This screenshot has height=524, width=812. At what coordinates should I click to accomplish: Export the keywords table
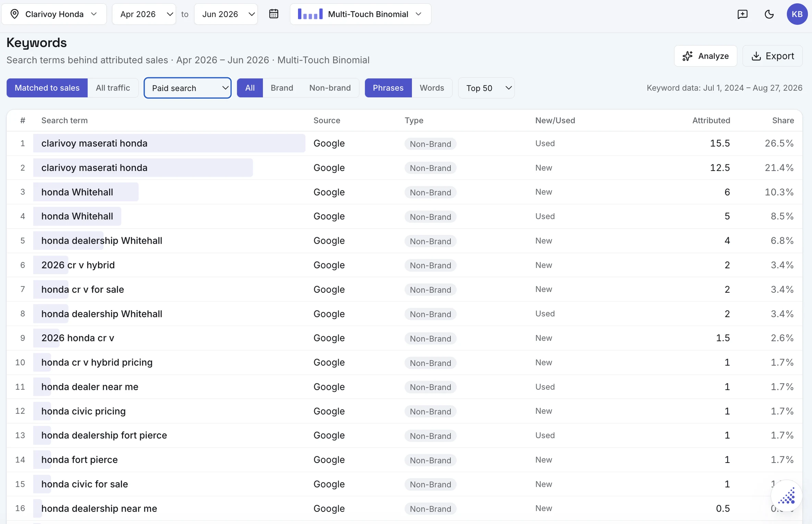(773, 56)
